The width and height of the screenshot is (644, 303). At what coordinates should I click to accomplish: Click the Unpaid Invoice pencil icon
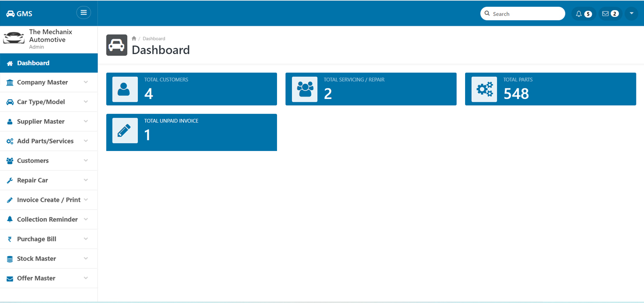tap(124, 130)
